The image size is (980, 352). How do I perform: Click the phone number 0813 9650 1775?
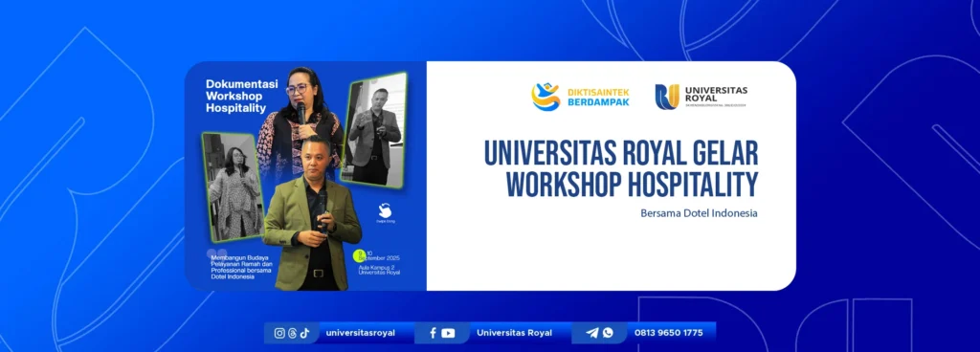point(669,333)
